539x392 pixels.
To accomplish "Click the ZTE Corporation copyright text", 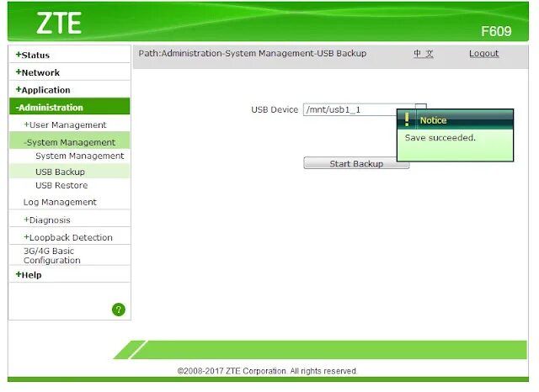I will point(267,371).
